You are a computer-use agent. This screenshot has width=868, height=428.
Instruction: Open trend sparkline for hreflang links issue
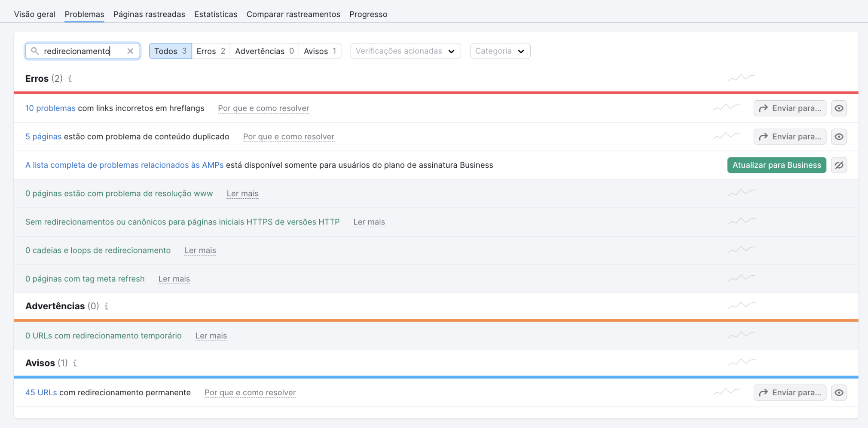[x=726, y=108]
